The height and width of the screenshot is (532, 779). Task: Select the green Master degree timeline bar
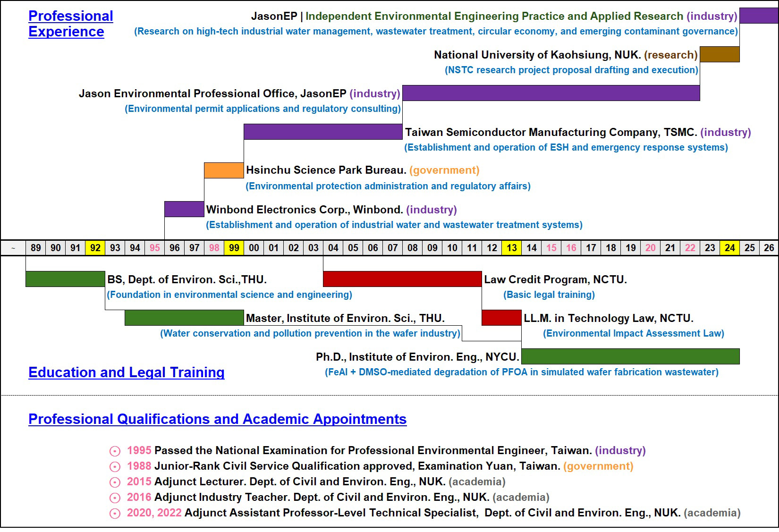point(184,318)
